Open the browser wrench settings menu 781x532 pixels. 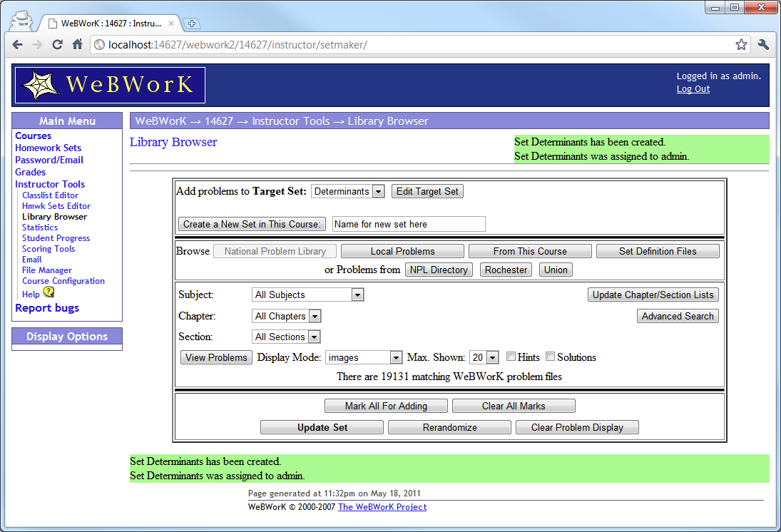763,45
